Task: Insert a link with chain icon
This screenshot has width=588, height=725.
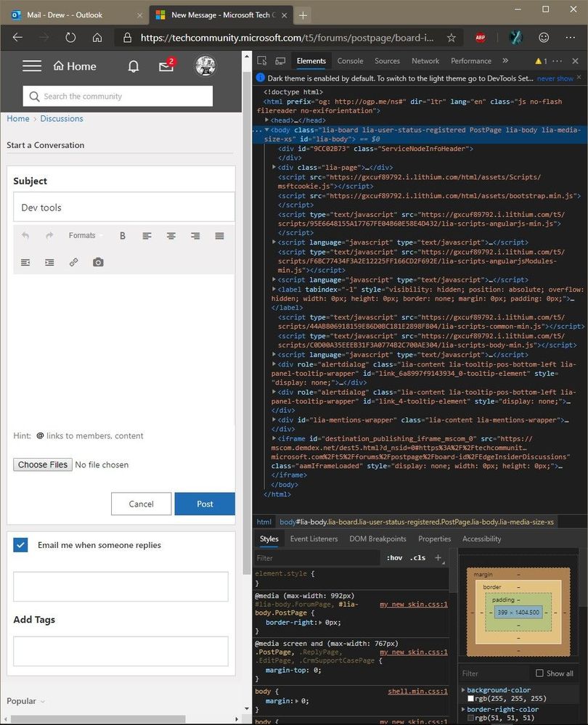Action: [x=73, y=262]
